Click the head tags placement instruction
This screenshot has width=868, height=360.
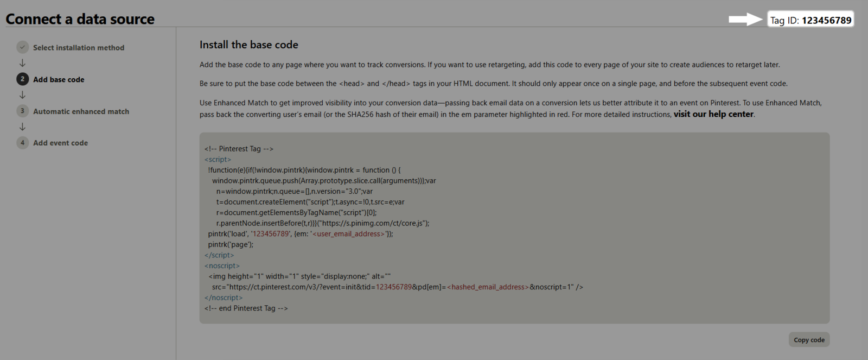494,84
